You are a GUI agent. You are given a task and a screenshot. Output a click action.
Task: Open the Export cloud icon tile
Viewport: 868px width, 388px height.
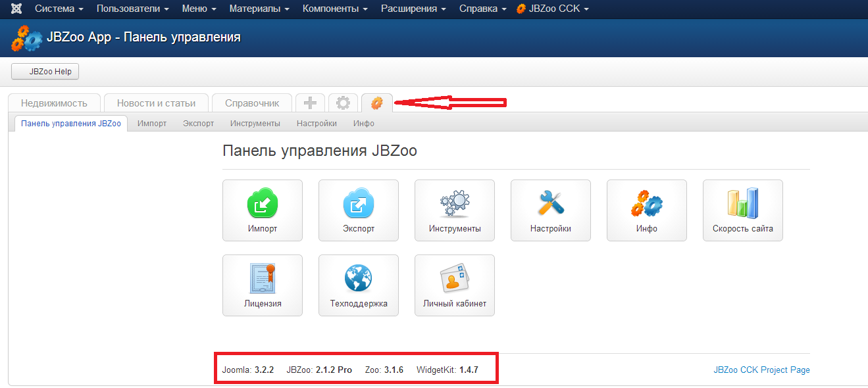tap(359, 210)
